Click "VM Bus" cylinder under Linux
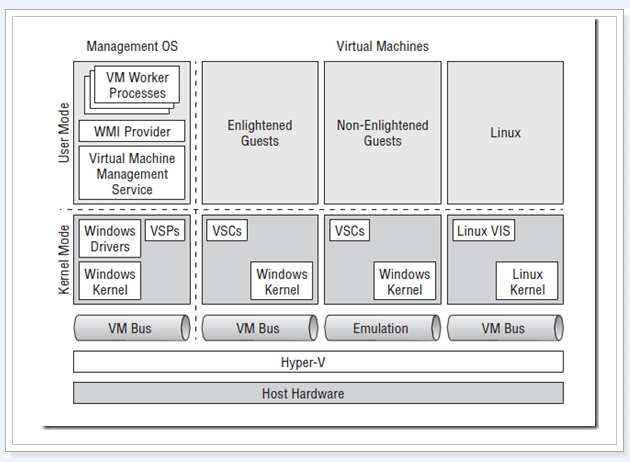Viewport: 630px width, 462px height. point(505,328)
